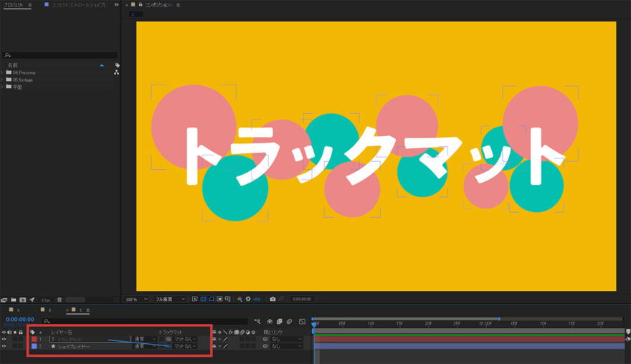Open parent なし dropdown for layer 1
The height and width of the screenshot is (364, 631).
[287, 339]
